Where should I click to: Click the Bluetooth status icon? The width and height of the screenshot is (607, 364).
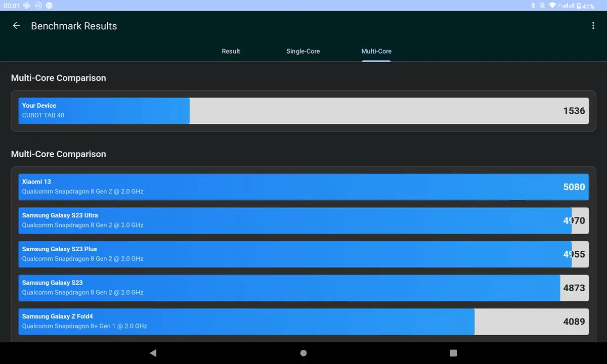click(533, 6)
